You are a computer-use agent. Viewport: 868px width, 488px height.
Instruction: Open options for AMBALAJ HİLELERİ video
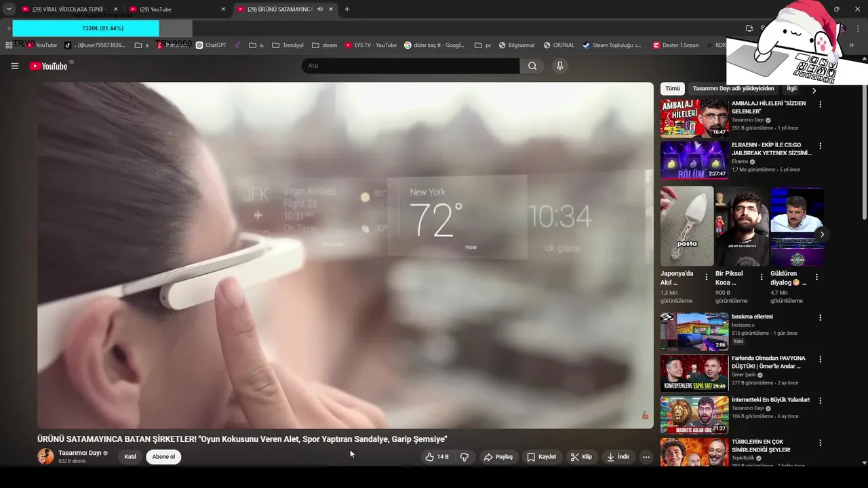coord(821,104)
